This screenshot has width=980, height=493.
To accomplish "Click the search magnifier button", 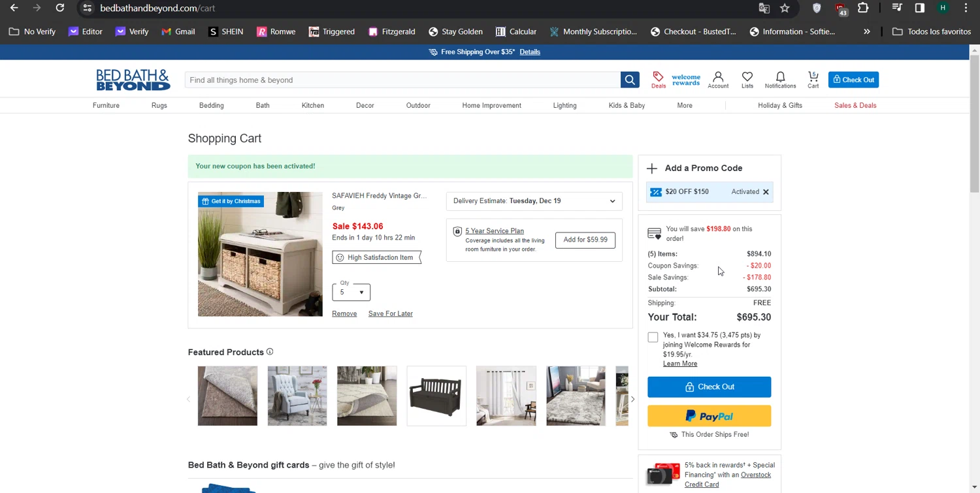I will [630, 80].
